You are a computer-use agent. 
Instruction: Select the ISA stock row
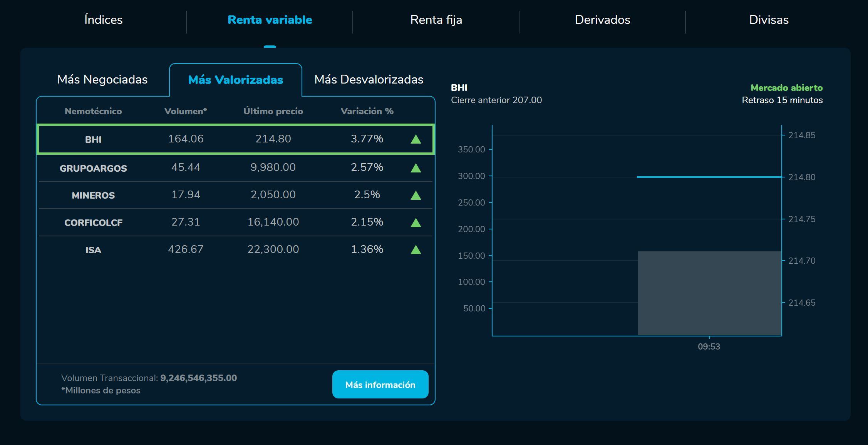(235, 249)
